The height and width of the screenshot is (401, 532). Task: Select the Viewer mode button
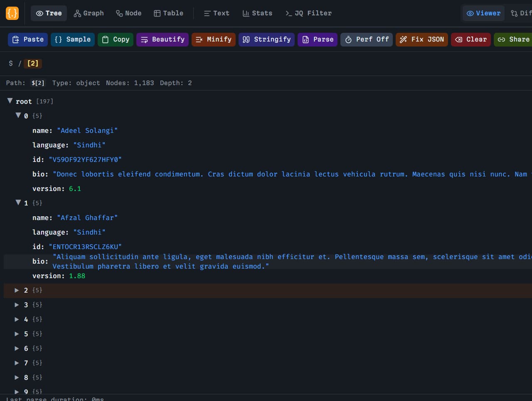[x=483, y=13]
